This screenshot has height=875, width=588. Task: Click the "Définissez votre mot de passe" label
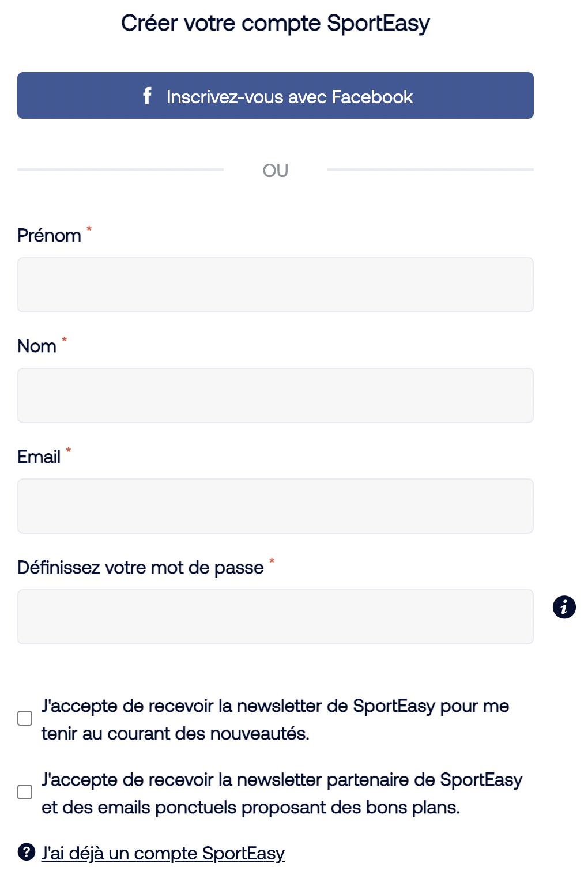pos(141,568)
